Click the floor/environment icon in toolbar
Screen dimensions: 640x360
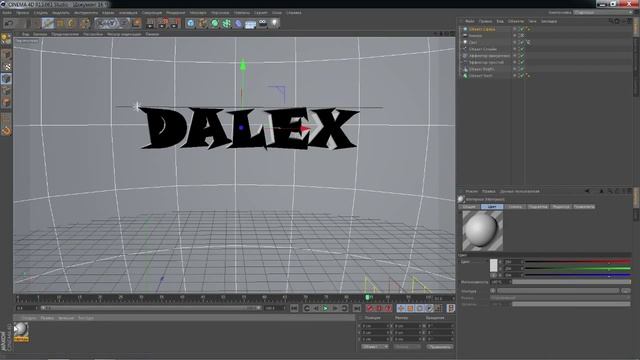[x=251, y=24]
